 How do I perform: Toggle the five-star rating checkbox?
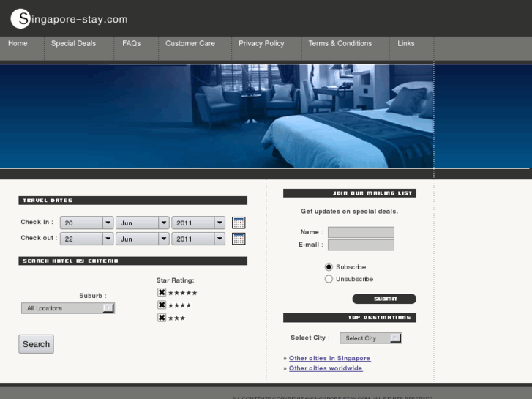(162, 292)
